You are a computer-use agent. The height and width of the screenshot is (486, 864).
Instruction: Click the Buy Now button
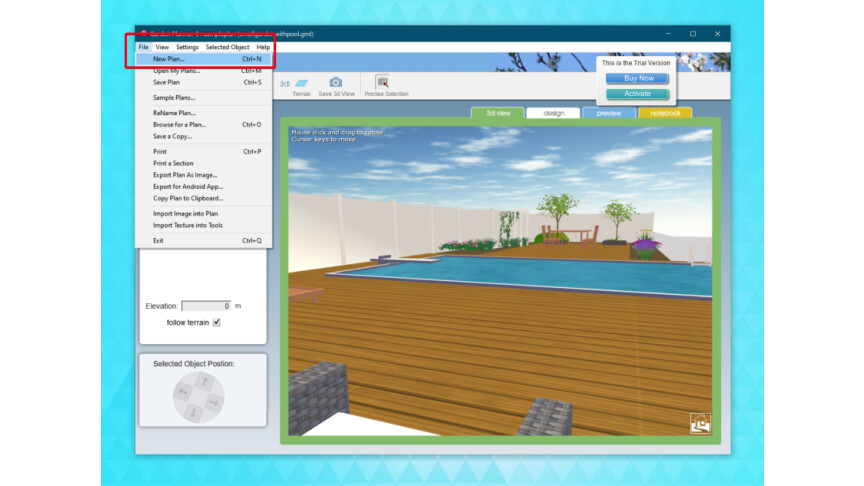tap(637, 78)
